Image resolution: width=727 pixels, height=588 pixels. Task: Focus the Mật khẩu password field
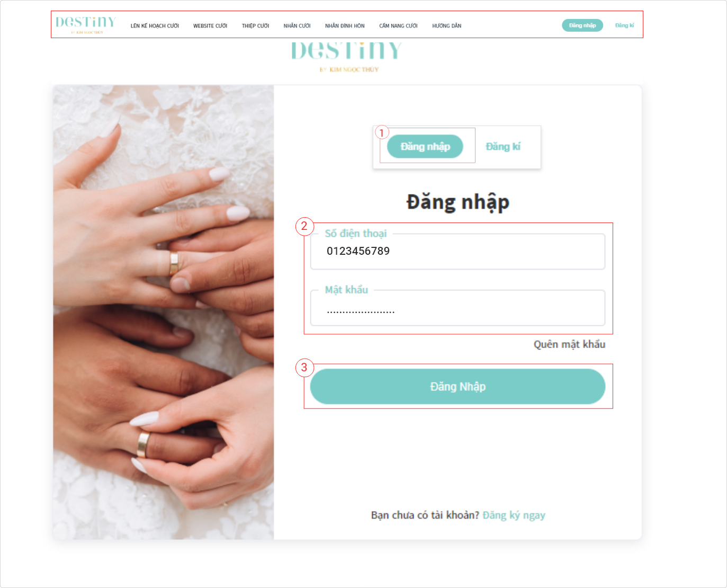pos(457,308)
